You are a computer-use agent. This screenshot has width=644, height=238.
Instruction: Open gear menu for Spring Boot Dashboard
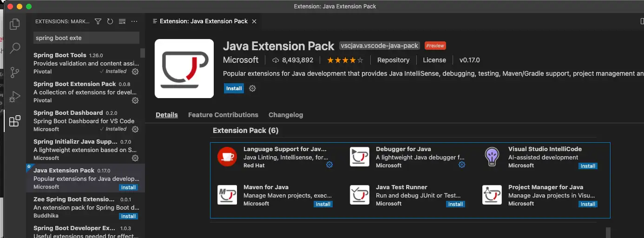pyautogui.click(x=135, y=129)
